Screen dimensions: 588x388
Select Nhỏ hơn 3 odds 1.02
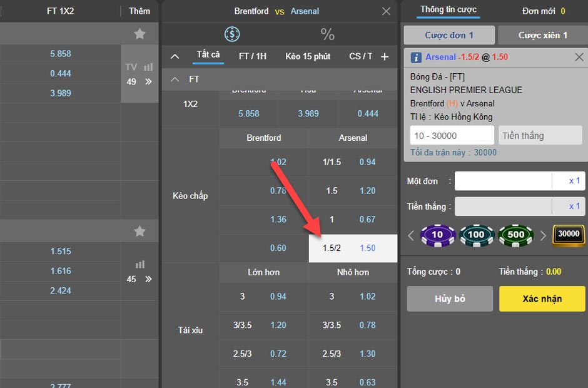coord(353,297)
